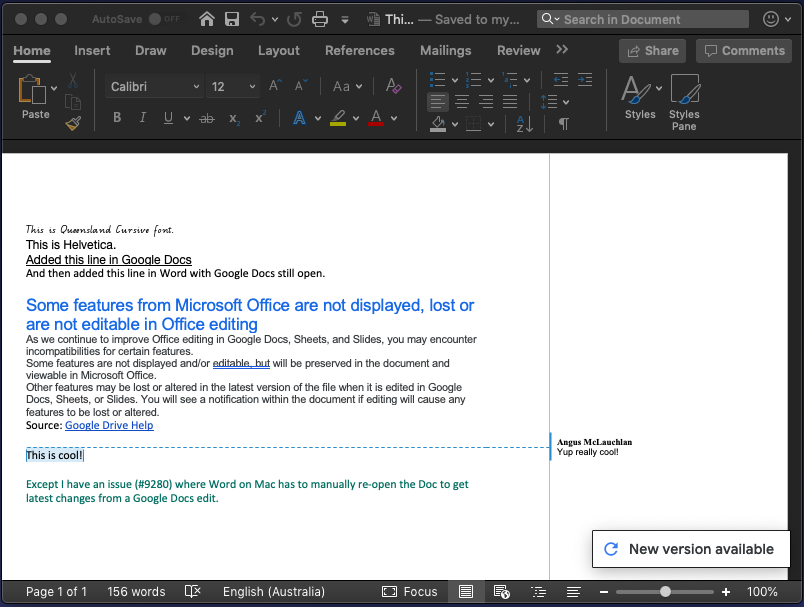Expand the Styles gallery dropdown
The image size is (804, 607).
pos(658,88)
